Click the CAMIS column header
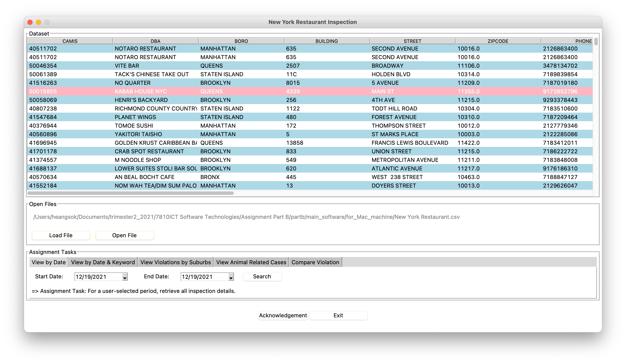Viewport: 626px width, 364px height. 70,41
